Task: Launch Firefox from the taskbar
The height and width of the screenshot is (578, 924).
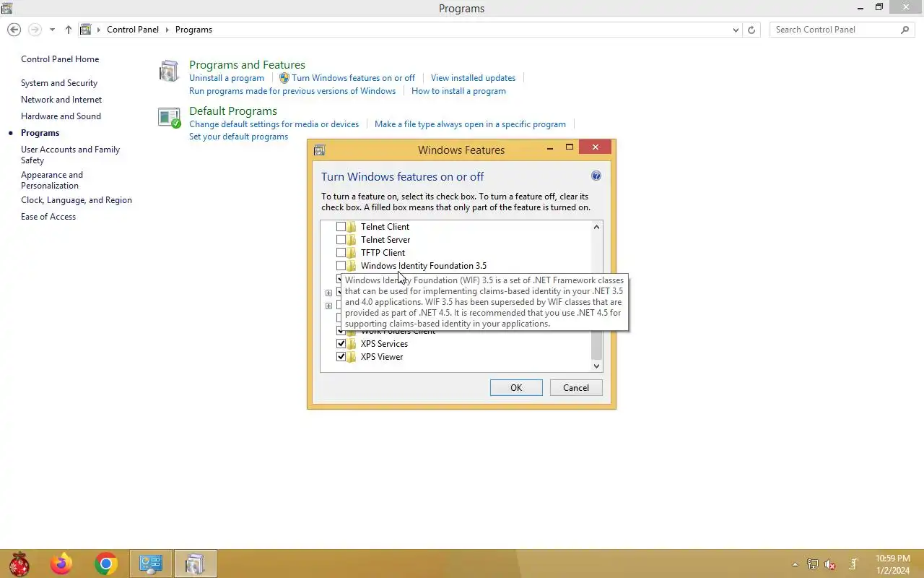Action: click(61, 564)
